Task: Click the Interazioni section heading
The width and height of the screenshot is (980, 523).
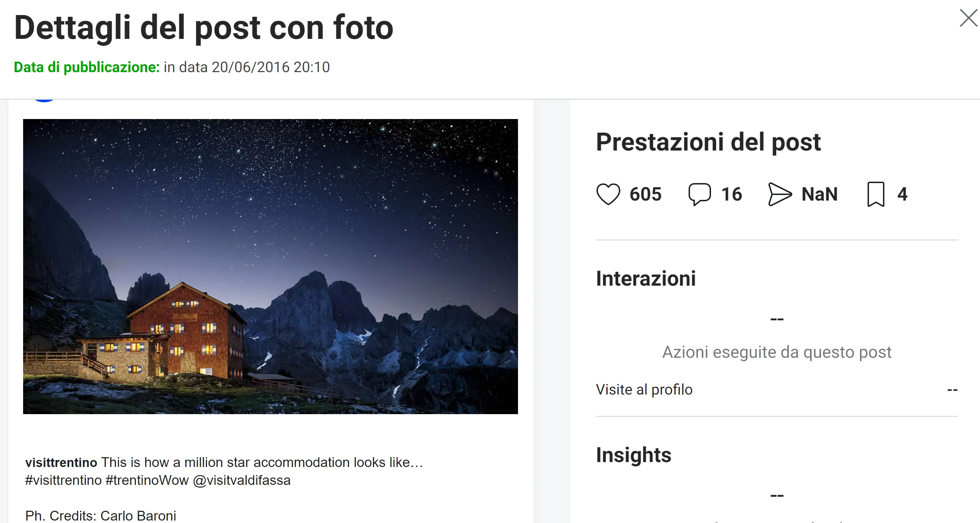Action: [646, 278]
